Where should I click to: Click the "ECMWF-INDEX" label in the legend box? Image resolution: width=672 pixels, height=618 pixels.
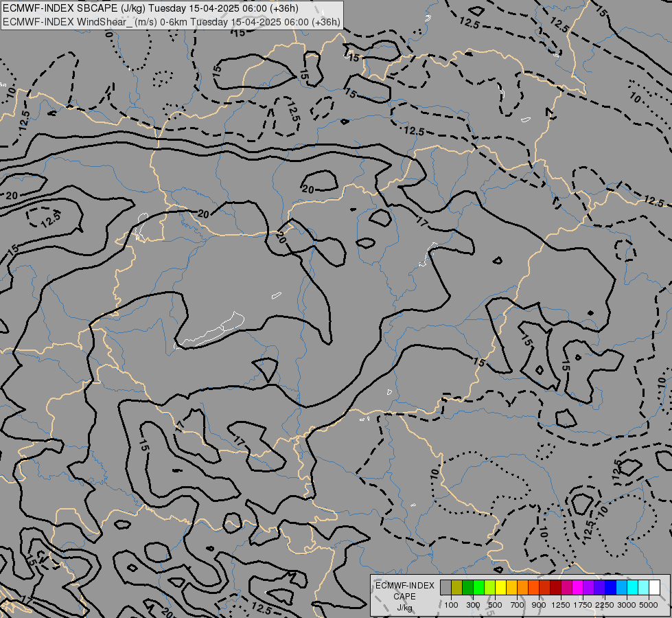click(x=404, y=586)
